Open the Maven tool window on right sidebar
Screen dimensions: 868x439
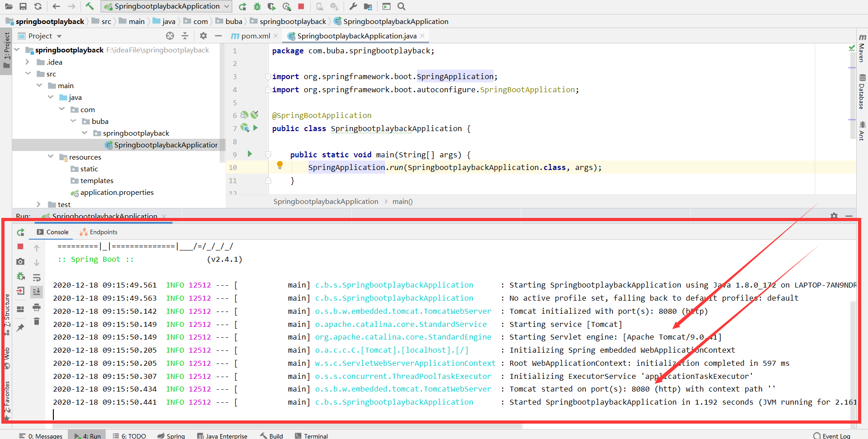[x=862, y=48]
